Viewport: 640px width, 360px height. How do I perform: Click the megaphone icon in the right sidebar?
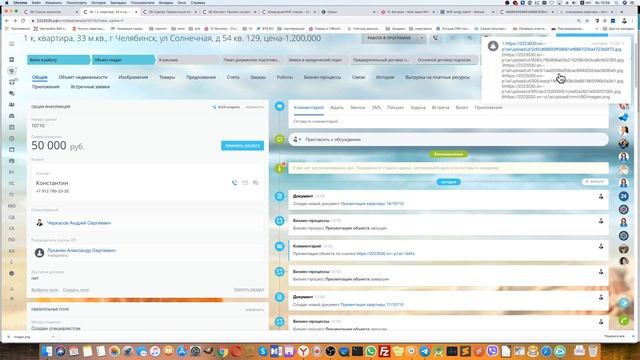[624, 118]
